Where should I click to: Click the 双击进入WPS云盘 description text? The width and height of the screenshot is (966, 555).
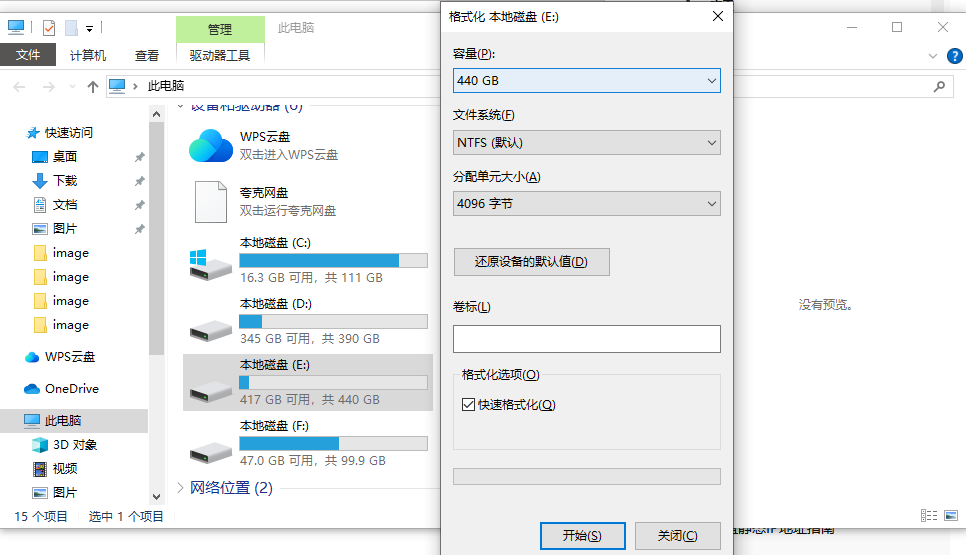click(289, 155)
